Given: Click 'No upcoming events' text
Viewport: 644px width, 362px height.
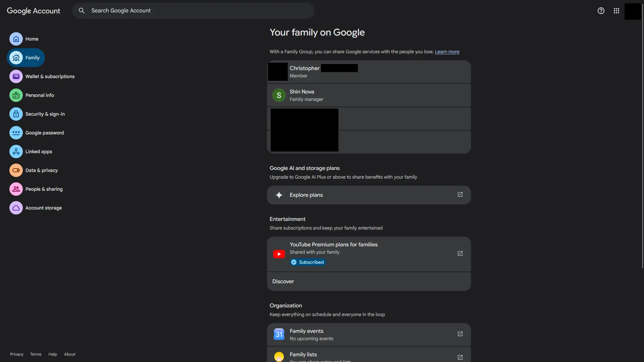Looking at the screenshot, I should point(312,339).
